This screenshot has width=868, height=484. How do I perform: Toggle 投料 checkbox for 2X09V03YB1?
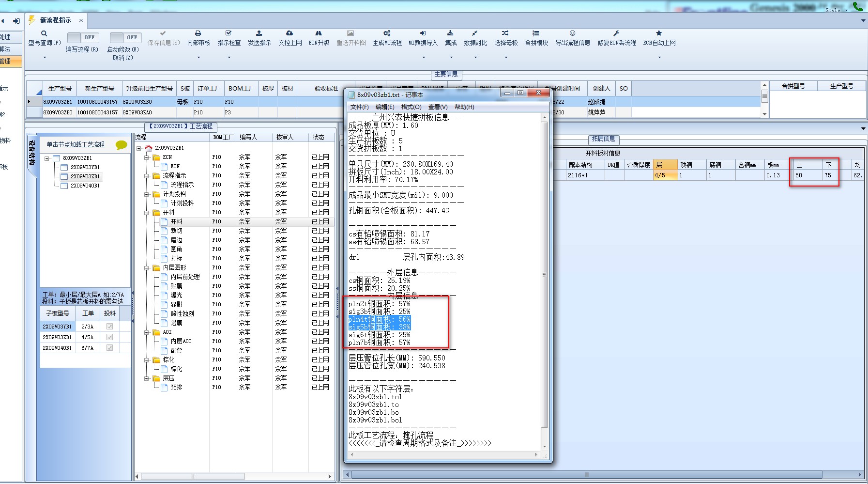click(109, 327)
